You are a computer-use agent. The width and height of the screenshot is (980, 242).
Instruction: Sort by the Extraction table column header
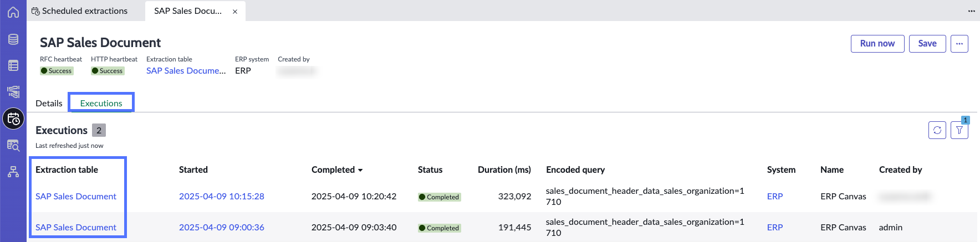67,169
